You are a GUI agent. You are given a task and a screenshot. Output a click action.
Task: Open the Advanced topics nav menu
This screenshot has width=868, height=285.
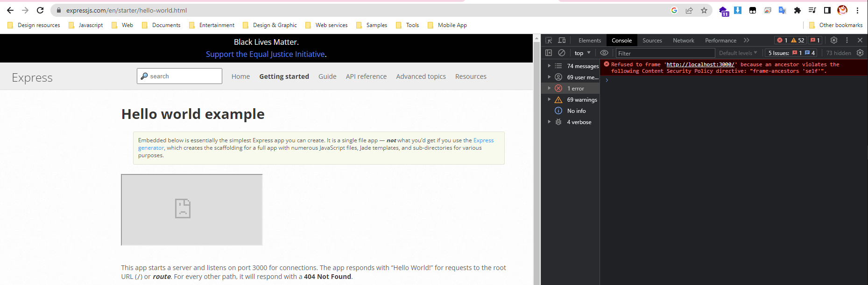pos(421,76)
